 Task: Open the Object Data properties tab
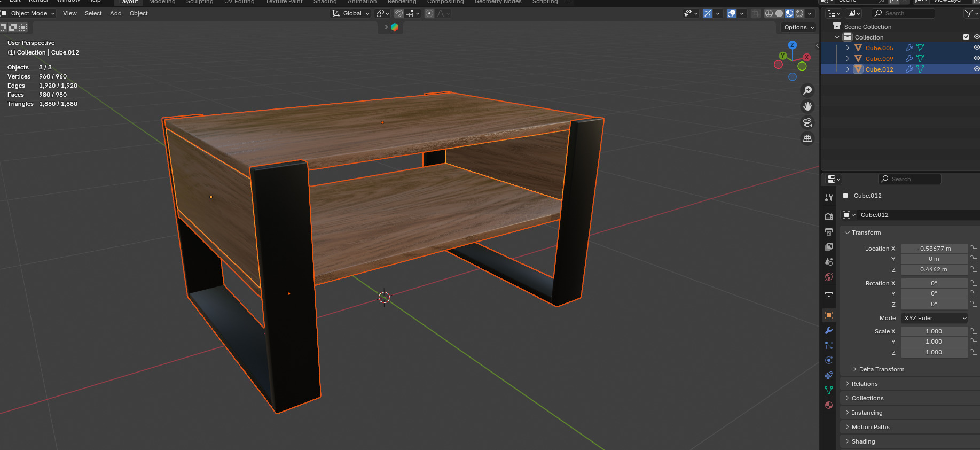tap(829, 390)
